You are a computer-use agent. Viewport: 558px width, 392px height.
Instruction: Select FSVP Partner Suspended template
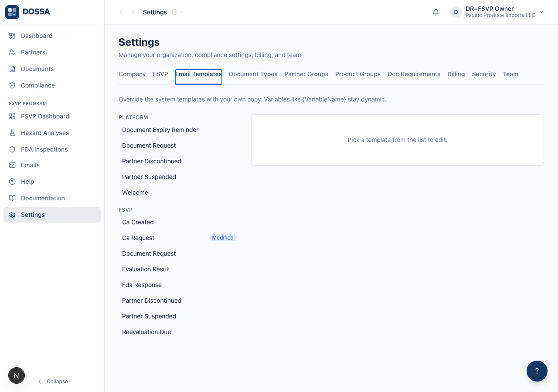tap(180, 316)
